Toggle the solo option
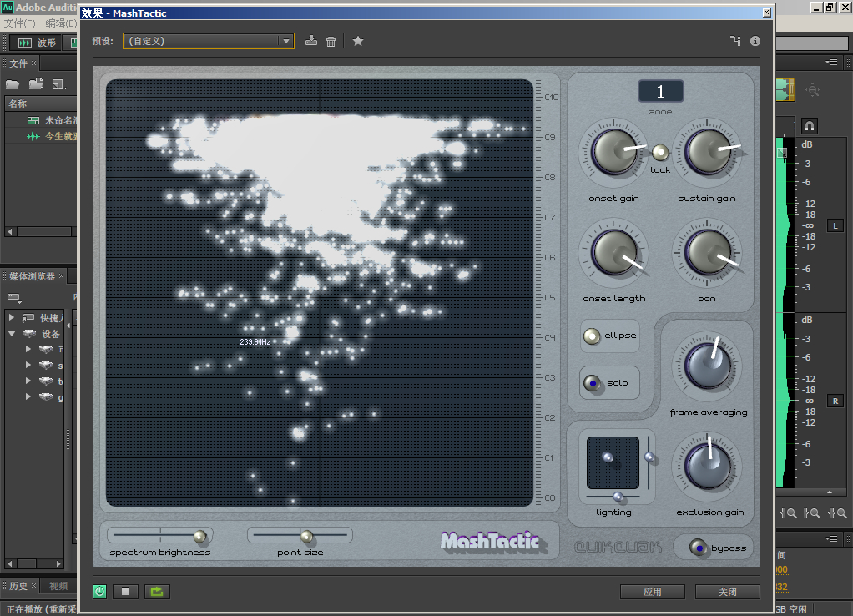The height and width of the screenshot is (616, 853). tap(592, 383)
